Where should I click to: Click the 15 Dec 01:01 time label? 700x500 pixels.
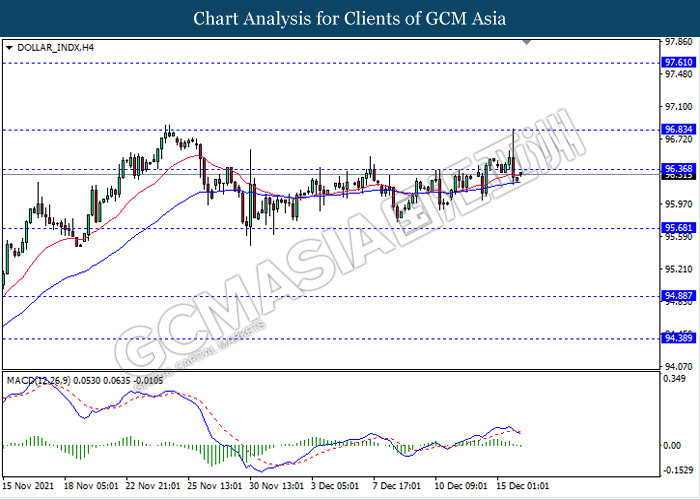coord(525,486)
